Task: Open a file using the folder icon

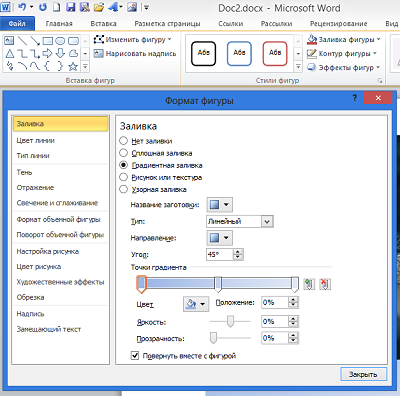Action: tap(99, 7)
